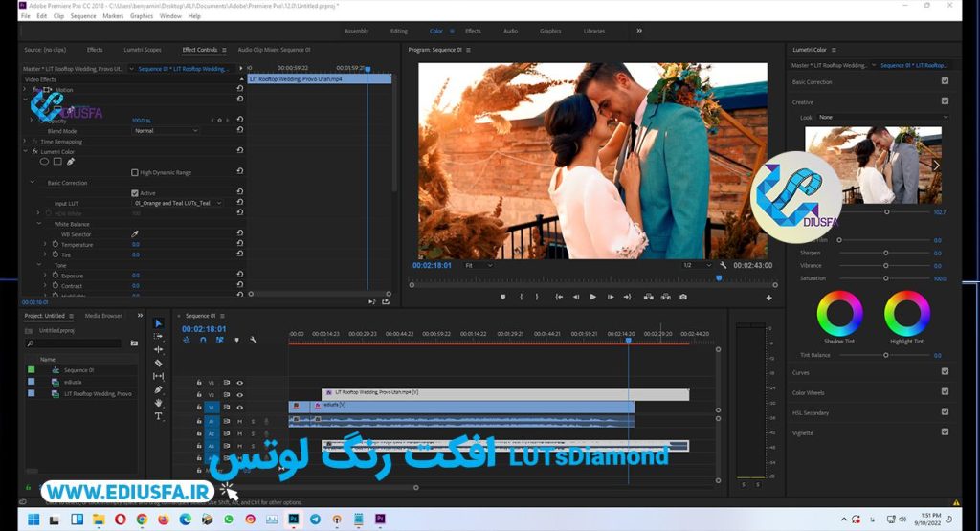Screen dimensions: 980x531
Task: Create ellipse mask in Lumetri Color
Action: pos(44,161)
